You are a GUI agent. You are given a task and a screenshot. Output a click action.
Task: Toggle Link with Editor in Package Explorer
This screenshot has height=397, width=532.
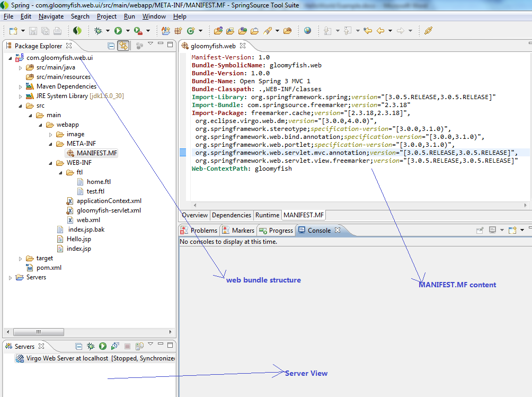coord(123,46)
